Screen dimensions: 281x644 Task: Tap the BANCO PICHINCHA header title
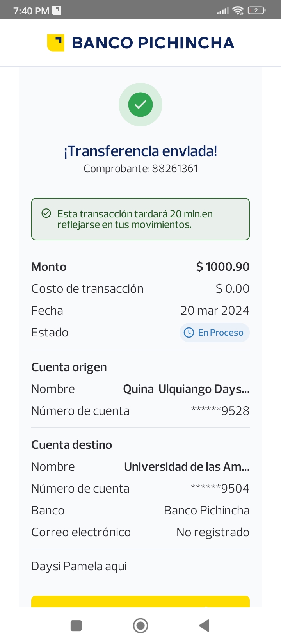coord(153,43)
